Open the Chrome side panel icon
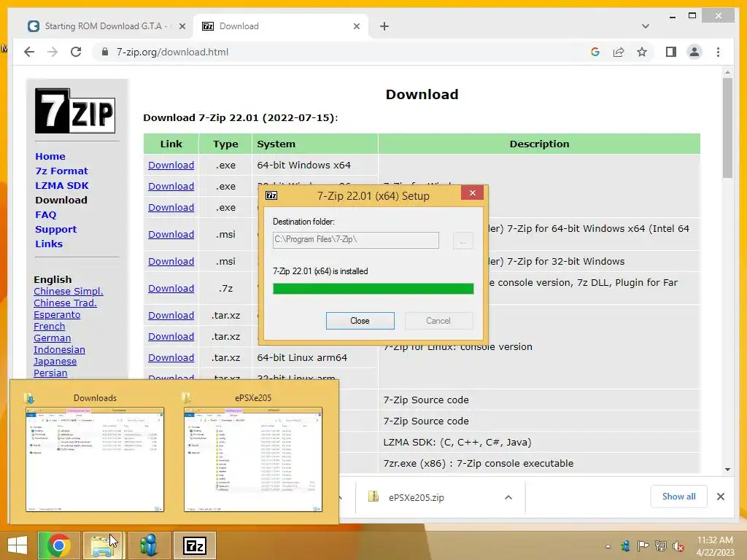 [671, 52]
